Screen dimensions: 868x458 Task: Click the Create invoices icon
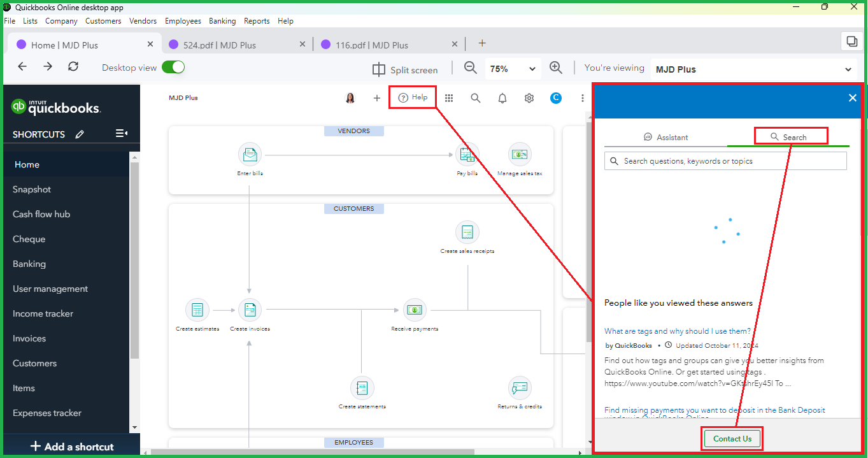249,310
